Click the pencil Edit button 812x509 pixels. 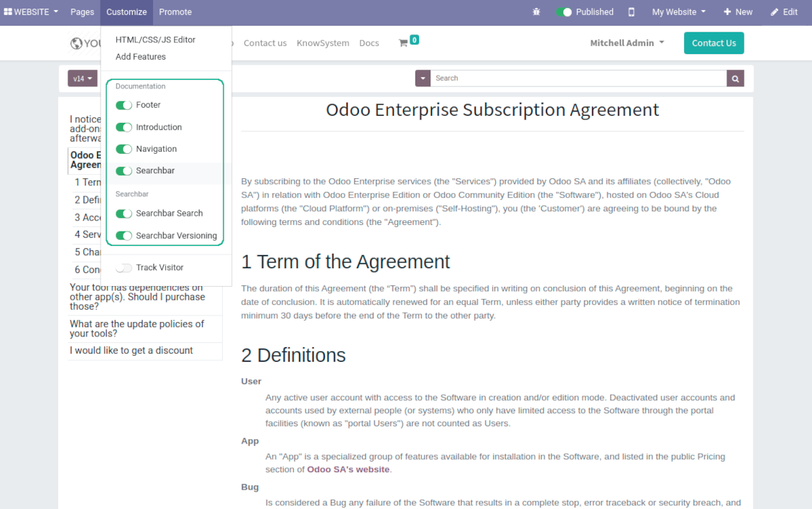(784, 12)
